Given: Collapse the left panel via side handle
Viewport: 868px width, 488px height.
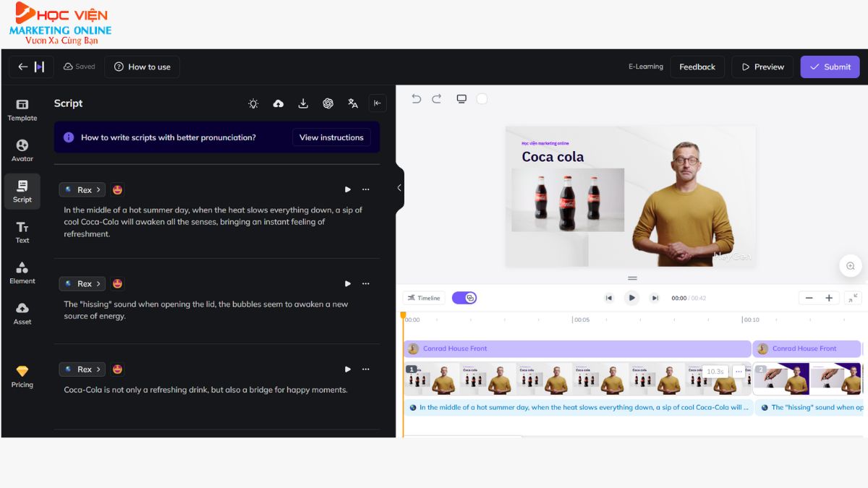Looking at the screenshot, I should pos(399,188).
